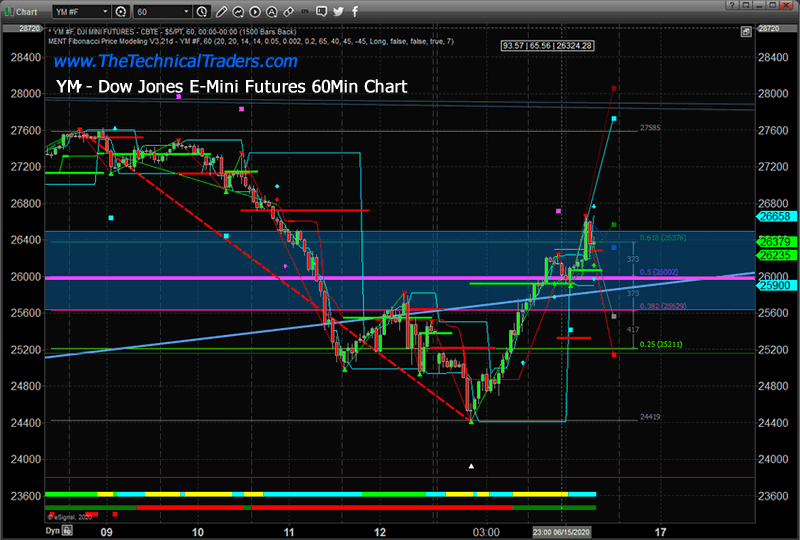Click the EFS script icon
Image resolution: width=800 pixels, height=540 pixels.
pyautogui.click(x=305, y=11)
